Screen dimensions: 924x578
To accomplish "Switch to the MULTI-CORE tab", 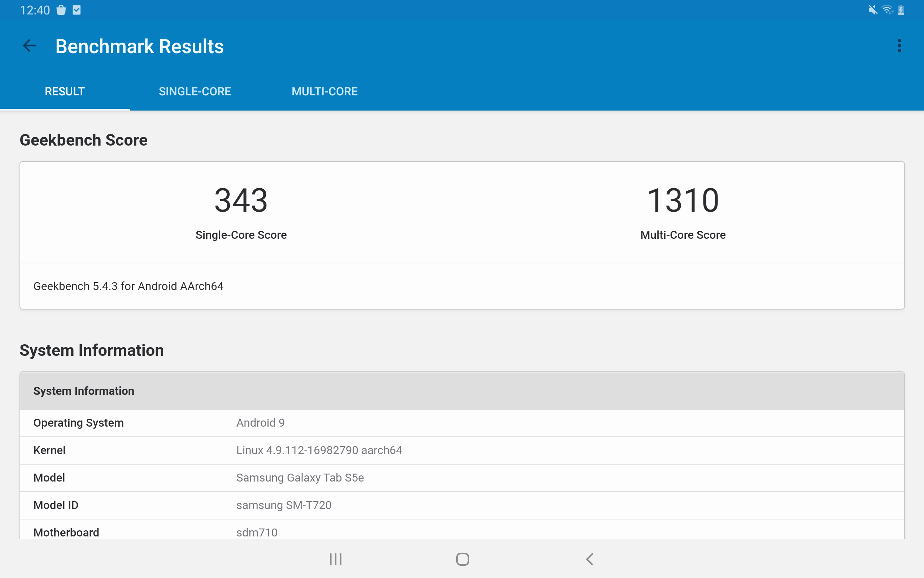I will click(x=324, y=91).
